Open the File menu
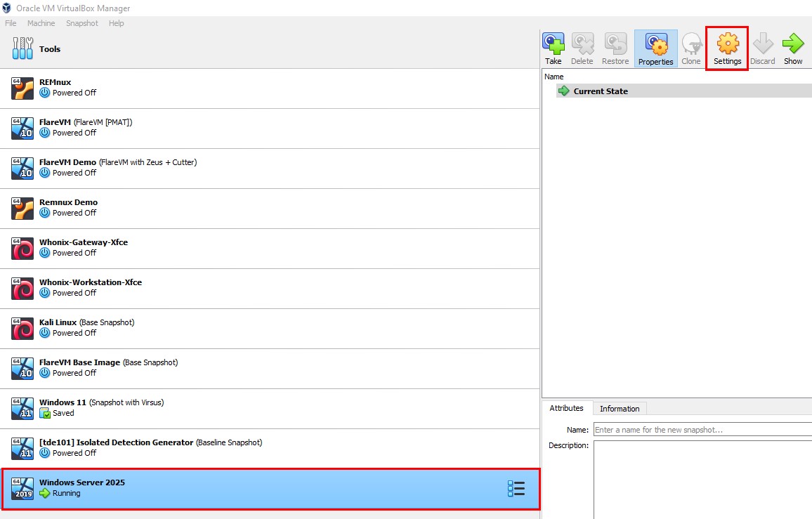The image size is (812, 519). pos(11,23)
